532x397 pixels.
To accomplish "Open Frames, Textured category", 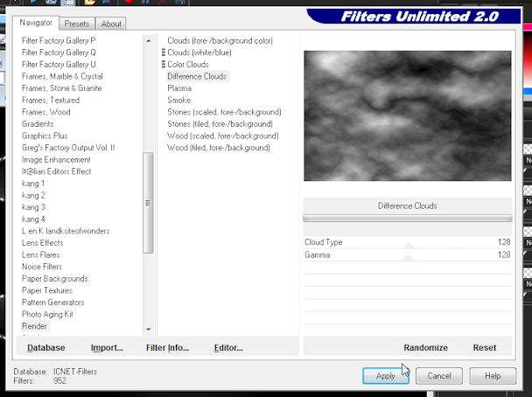I will [x=51, y=100].
